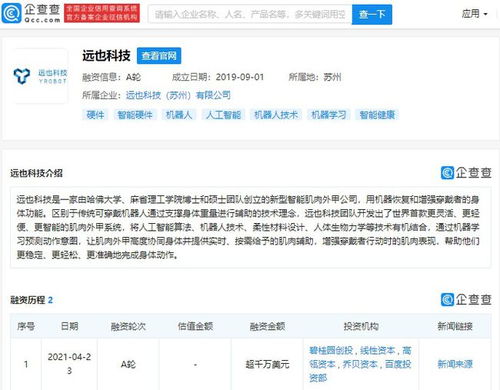The height and width of the screenshot is (390, 500).
Task: Focus the company name search field
Action: 250,14
